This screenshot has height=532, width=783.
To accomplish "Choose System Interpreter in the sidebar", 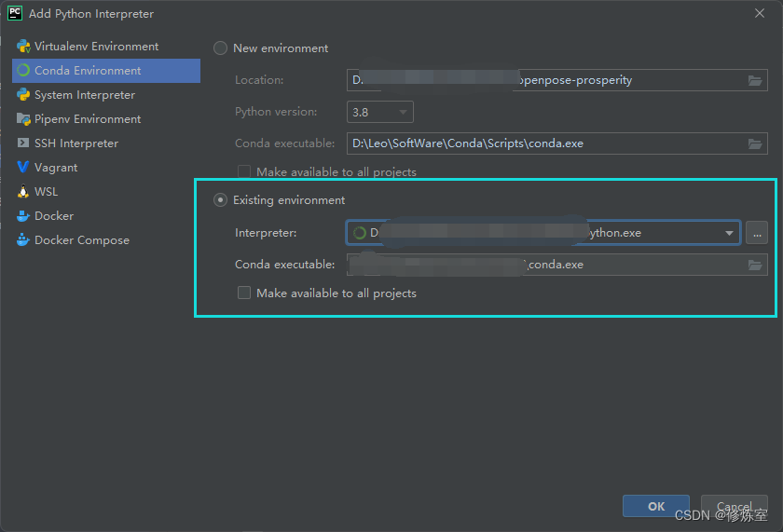I will point(106,95).
